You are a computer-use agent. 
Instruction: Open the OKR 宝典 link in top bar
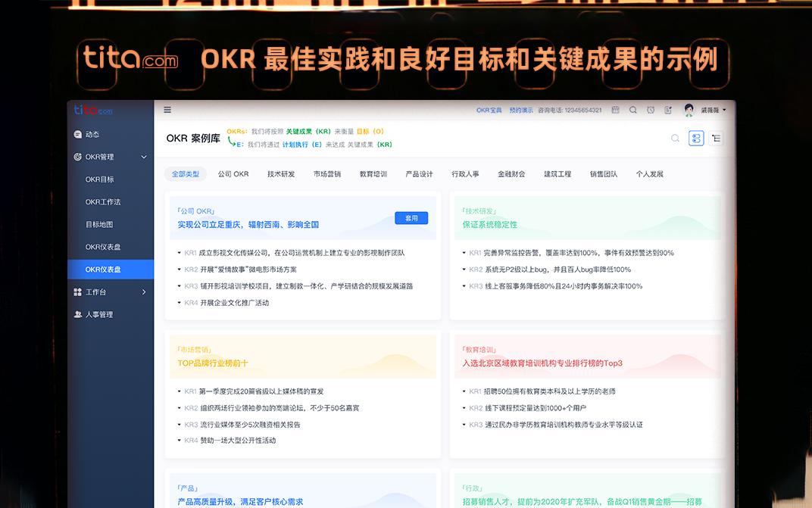point(488,109)
